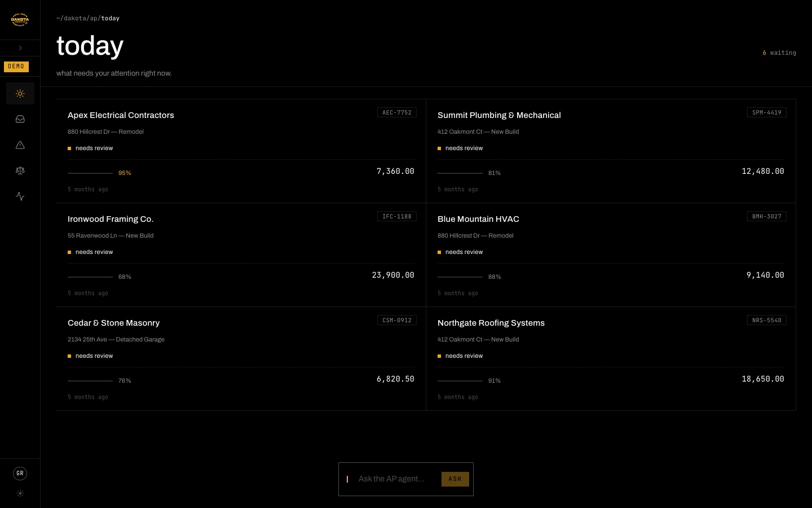Click the 6,820.50 amount
The width and height of the screenshot is (812, 508).
[395, 379]
